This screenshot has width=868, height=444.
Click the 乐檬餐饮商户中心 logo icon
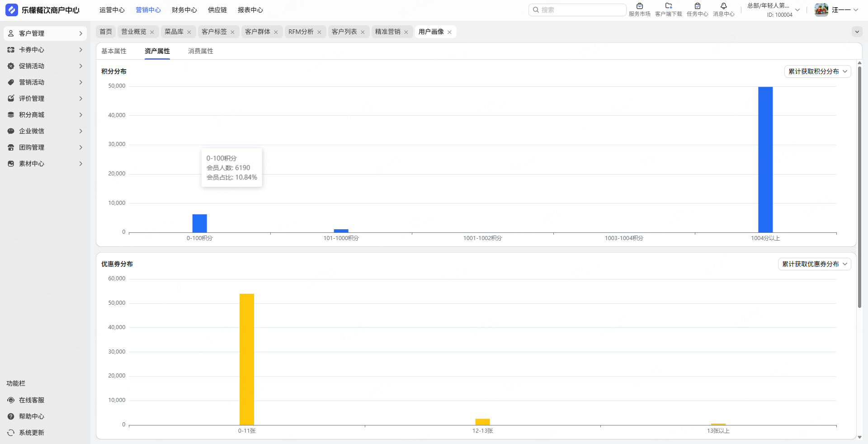[x=12, y=10]
